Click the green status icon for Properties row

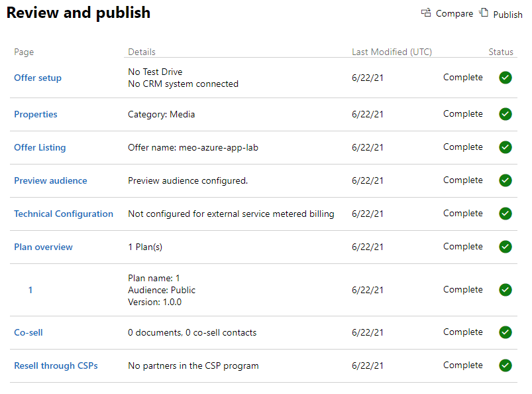[505, 113]
